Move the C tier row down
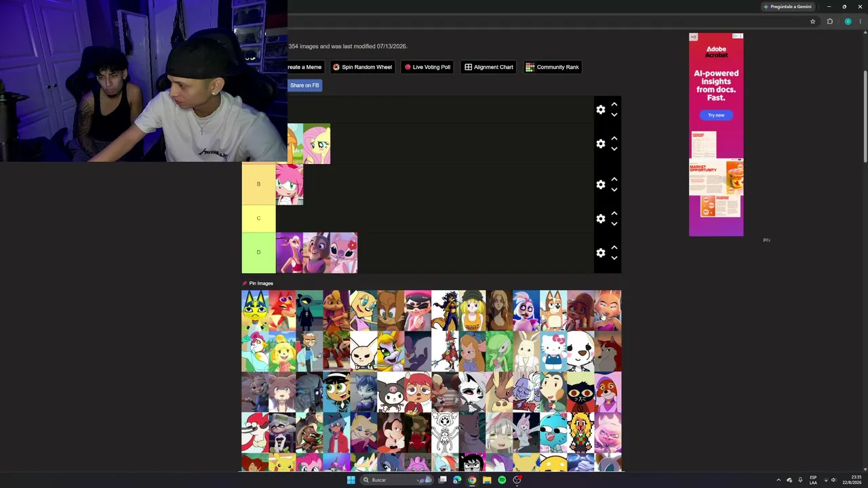Screen dimensions: 868x488 pyautogui.click(x=614, y=224)
